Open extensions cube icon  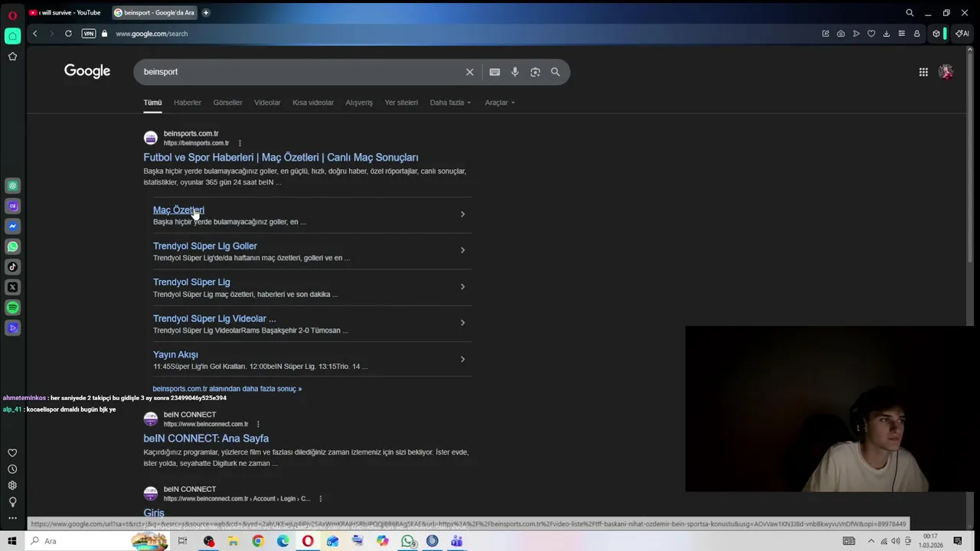[936, 34]
